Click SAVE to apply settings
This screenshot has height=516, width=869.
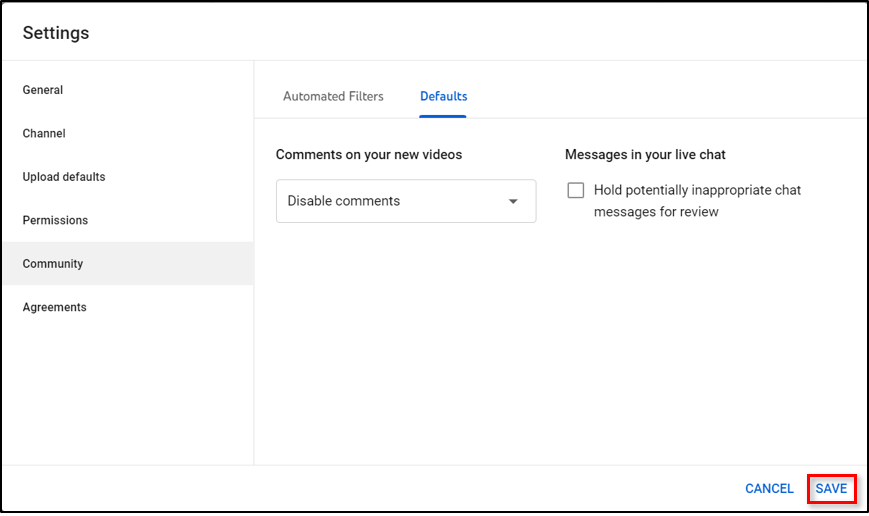coord(831,489)
